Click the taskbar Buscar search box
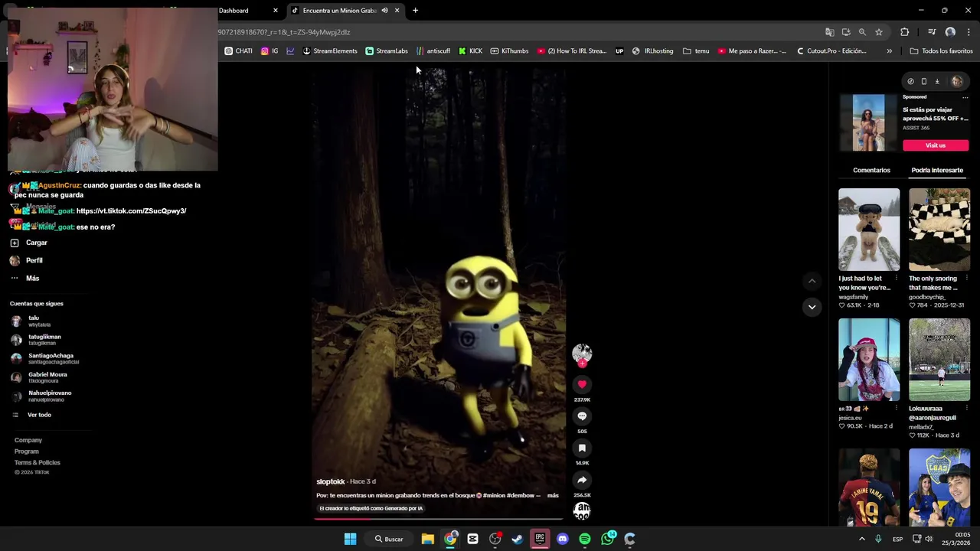Viewport: 980px width, 551px height. pos(389,539)
